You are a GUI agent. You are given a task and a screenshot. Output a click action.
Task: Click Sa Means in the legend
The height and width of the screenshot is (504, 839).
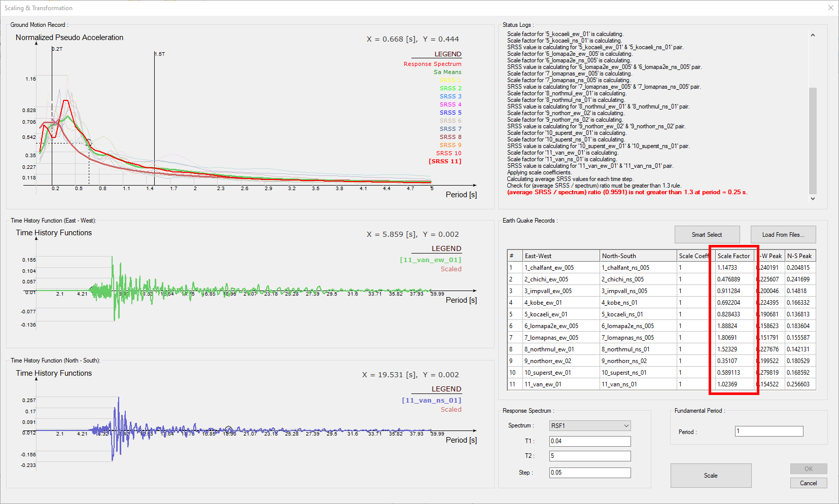(447, 72)
